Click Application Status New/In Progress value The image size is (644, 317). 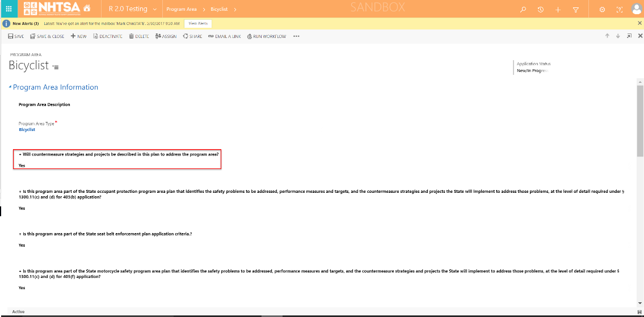533,71
